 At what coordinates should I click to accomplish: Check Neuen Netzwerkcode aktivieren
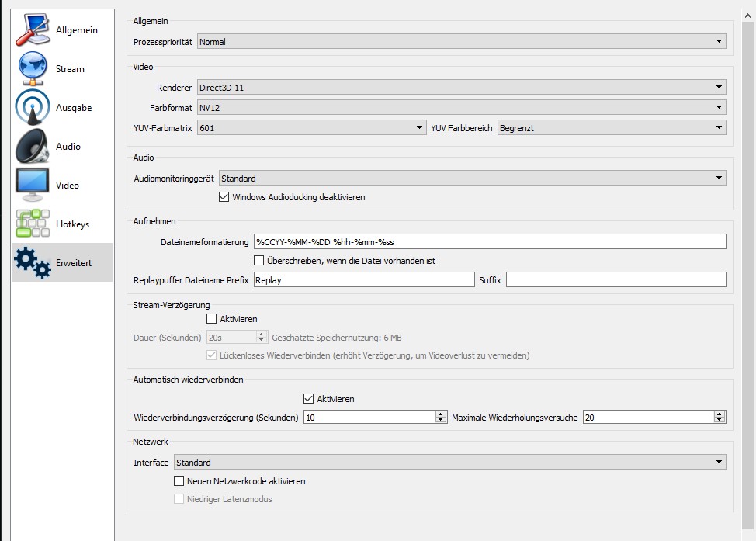(x=180, y=481)
